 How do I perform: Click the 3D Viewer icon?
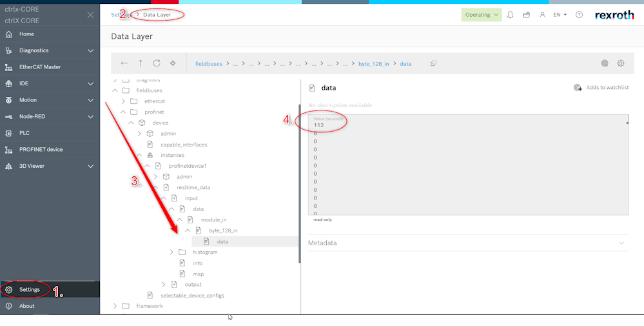8,166
